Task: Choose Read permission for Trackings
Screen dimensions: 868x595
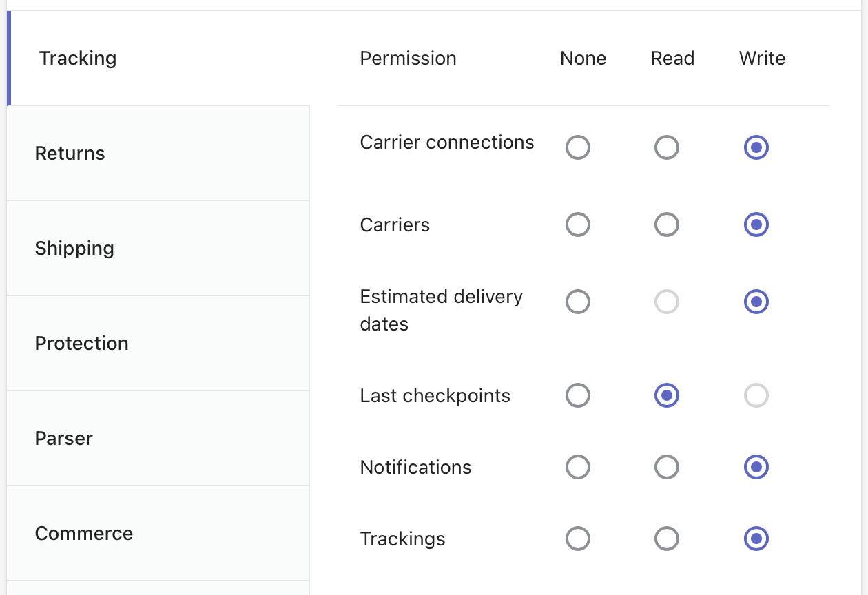Action: (x=667, y=539)
